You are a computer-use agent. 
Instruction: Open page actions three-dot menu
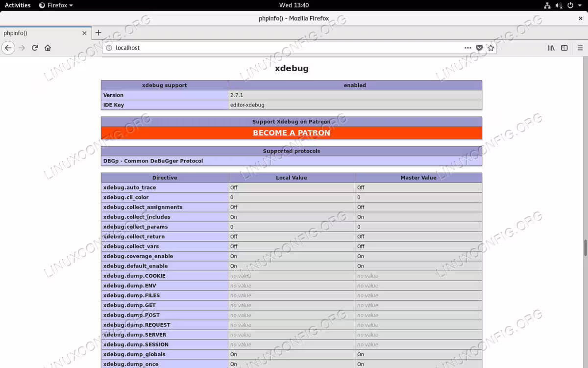468,48
